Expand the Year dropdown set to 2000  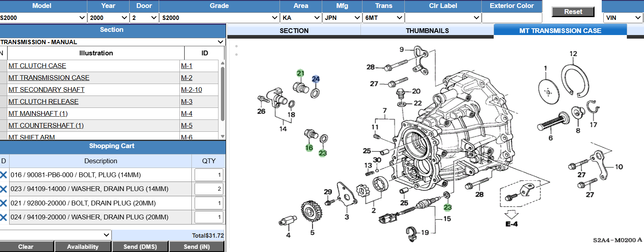pyautogui.click(x=108, y=18)
